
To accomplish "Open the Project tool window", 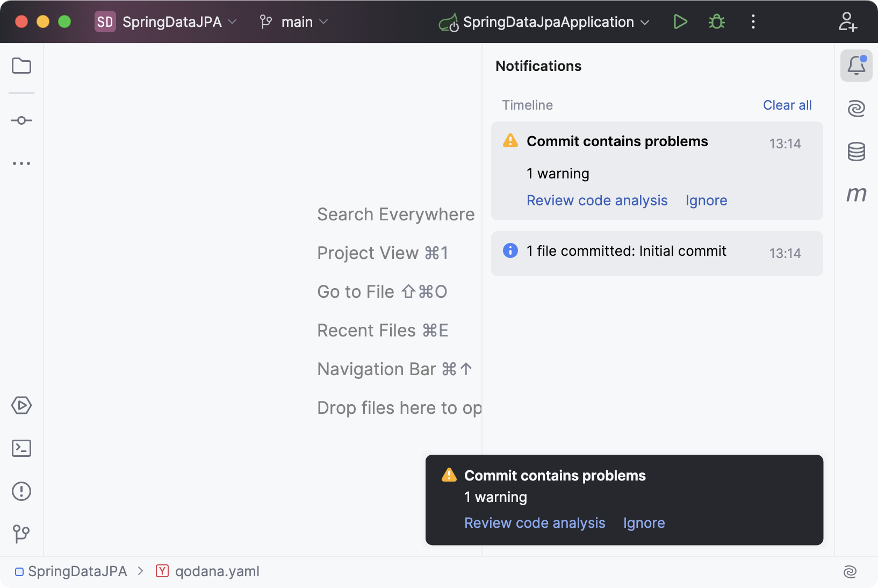I will (21, 66).
